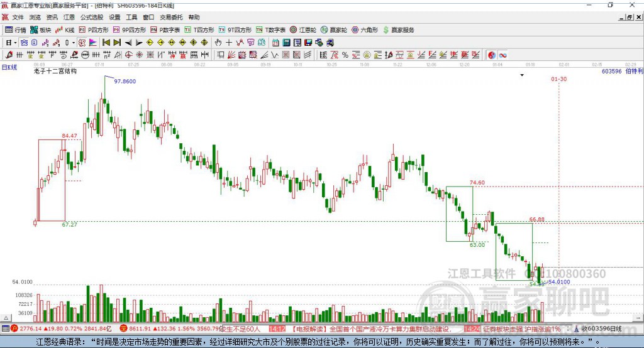The width and height of the screenshot is (644, 348).
Task: Click the triangle compass drawing tool
Action: click(118, 55)
